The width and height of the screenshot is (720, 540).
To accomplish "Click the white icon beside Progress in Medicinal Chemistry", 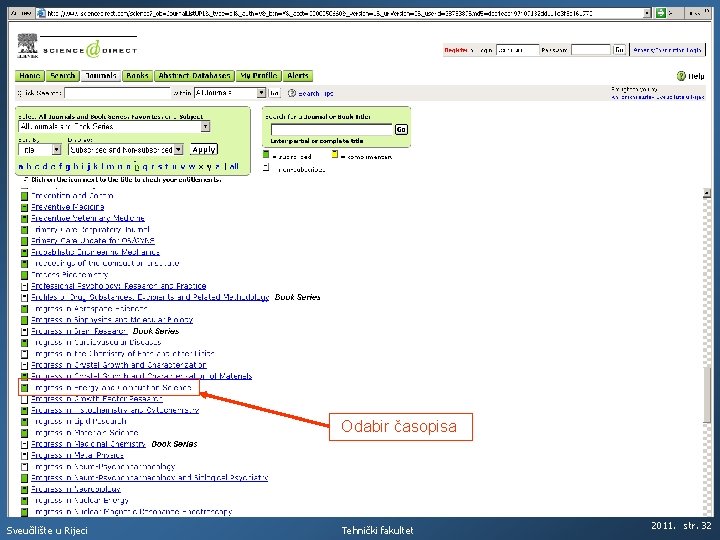I will 24,444.
